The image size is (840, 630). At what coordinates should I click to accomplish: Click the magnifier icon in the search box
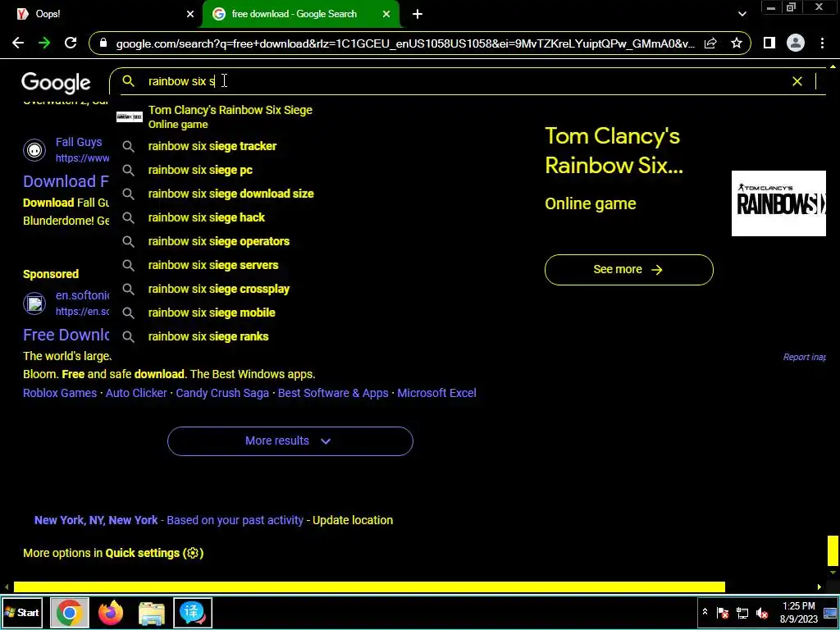tap(128, 81)
